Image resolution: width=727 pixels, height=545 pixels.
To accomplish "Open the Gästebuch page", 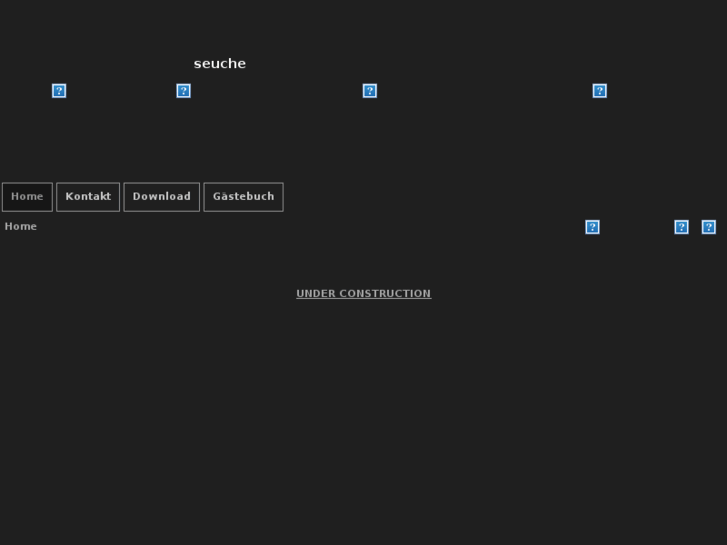I will click(x=243, y=197).
